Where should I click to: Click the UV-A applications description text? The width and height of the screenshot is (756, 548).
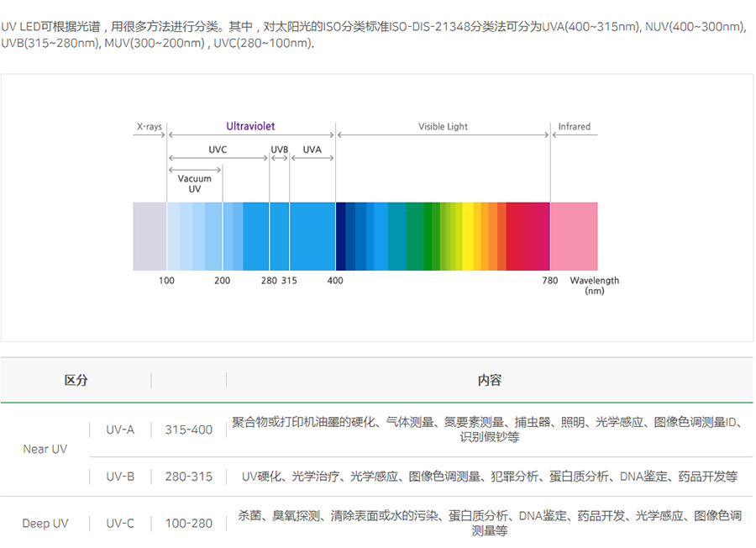click(x=490, y=429)
